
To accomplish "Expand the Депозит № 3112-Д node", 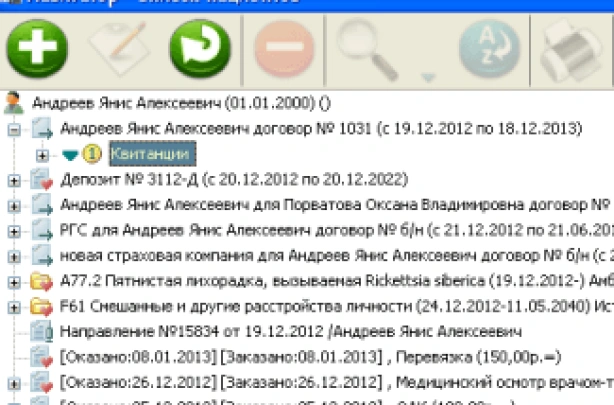I will [14, 180].
